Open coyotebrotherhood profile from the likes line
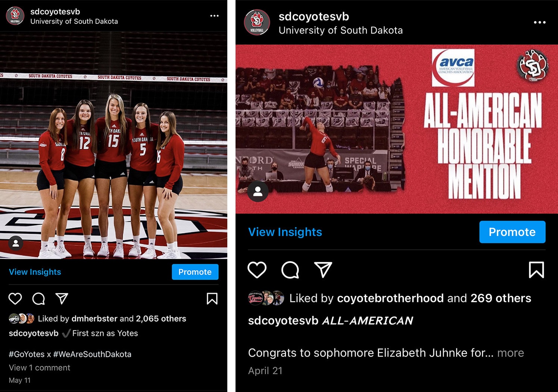558x392 pixels. (390, 298)
